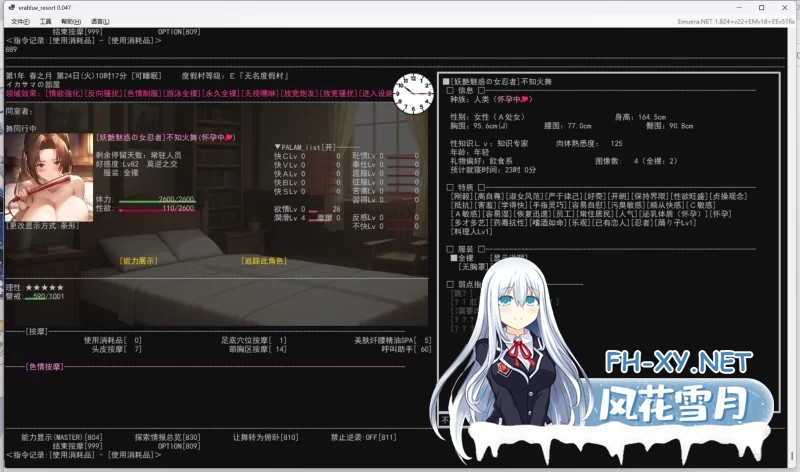The height and width of the screenshot is (472, 800).
Task: Collapse the PALAM_list triangle expander
Action: [279, 146]
